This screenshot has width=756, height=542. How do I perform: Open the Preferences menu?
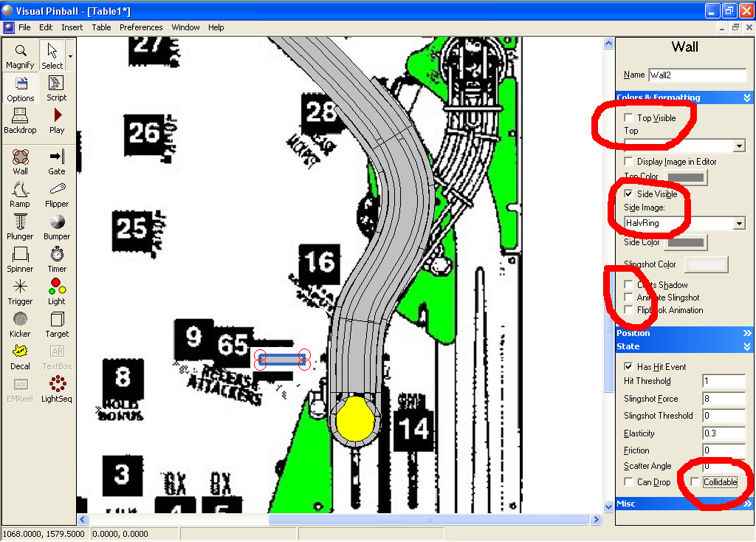[141, 27]
